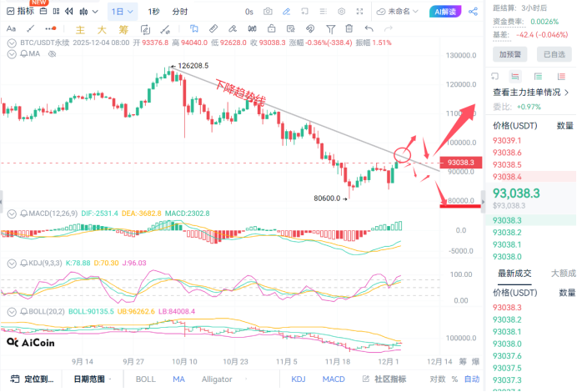
Task: Toggle 自动 auto scale option
Action: pyautogui.click(x=471, y=379)
